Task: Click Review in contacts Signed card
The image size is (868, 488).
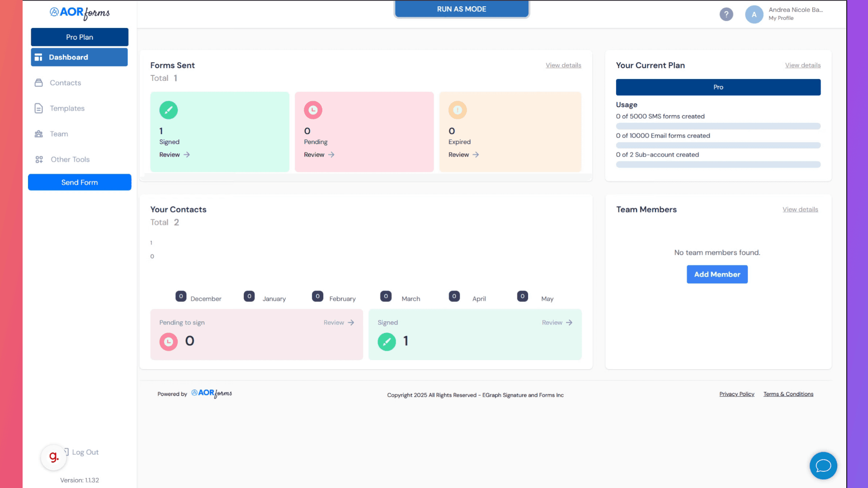Action: (552, 323)
